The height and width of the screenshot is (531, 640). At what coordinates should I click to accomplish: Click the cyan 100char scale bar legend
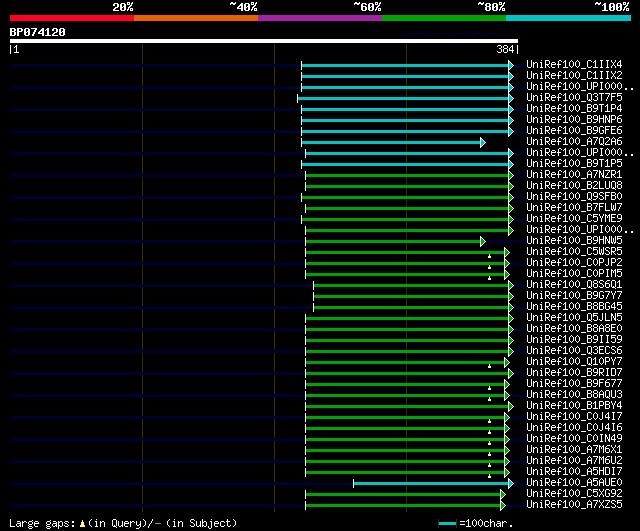pyautogui.click(x=447, y=523)
